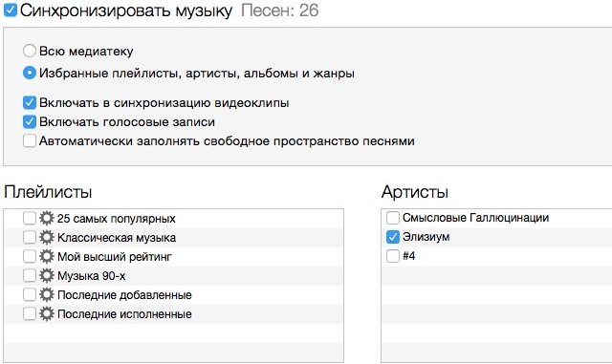Check the Музыка 90-х playlist checkbox
The height and width of the screenshot is (364, 612).
[x=30, y=275]
